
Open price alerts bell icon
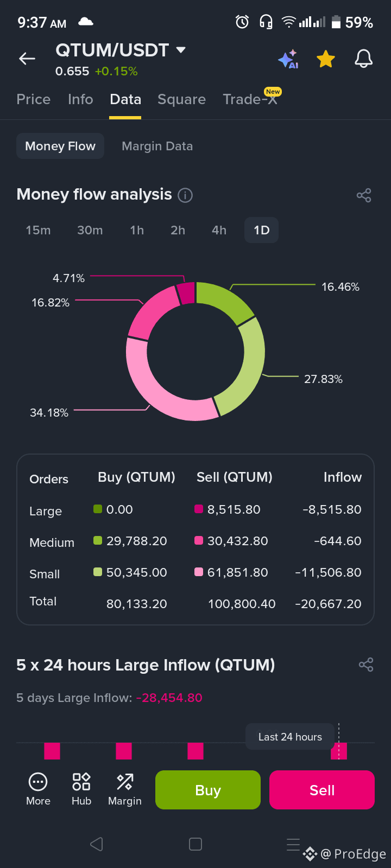pos(364,59)
